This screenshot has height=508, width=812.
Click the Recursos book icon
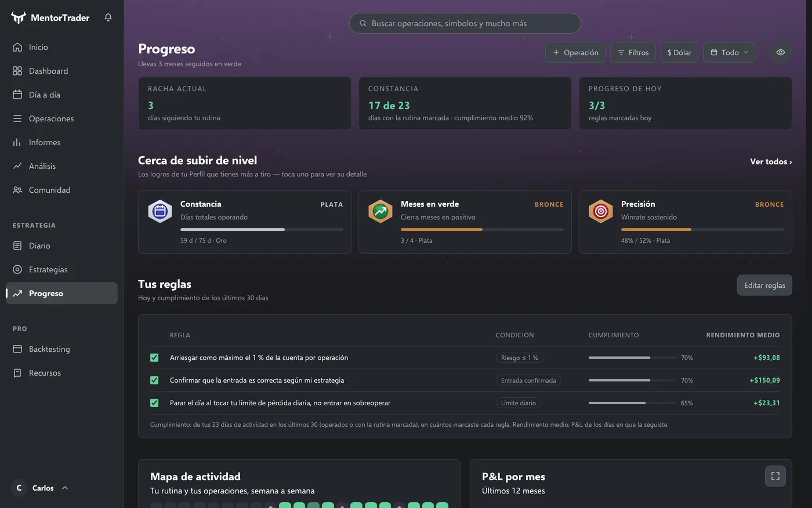pos(17,373)
